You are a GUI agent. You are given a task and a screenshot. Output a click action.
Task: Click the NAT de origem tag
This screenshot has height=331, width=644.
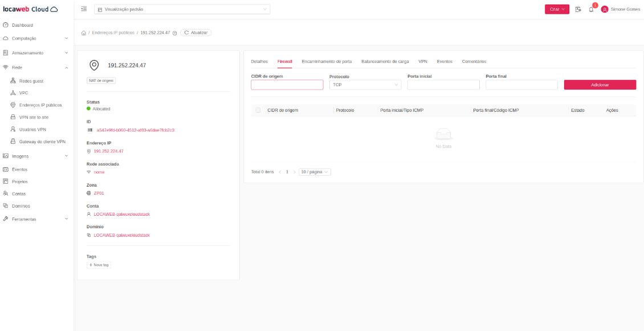click(x=101, y=80)
